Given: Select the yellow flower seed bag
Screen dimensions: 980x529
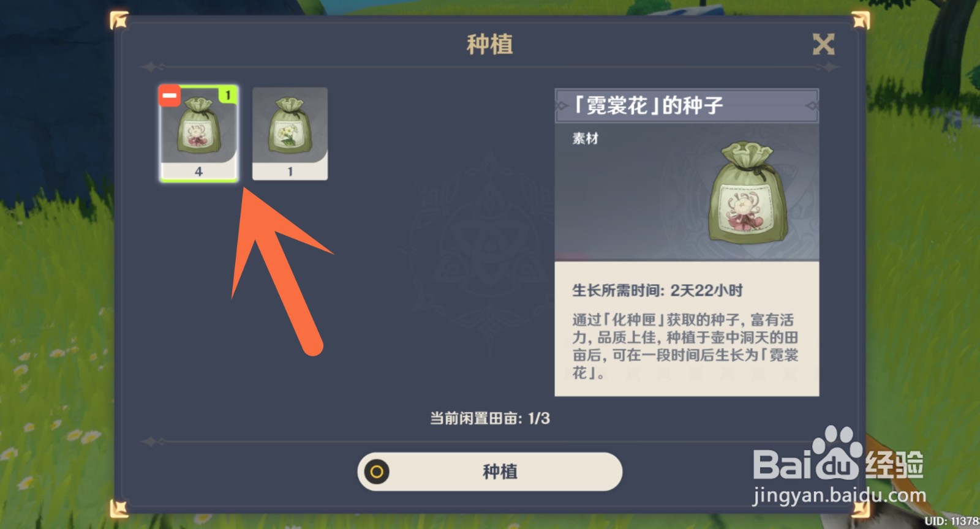Looking at the screenshot, I should (290, 133).
